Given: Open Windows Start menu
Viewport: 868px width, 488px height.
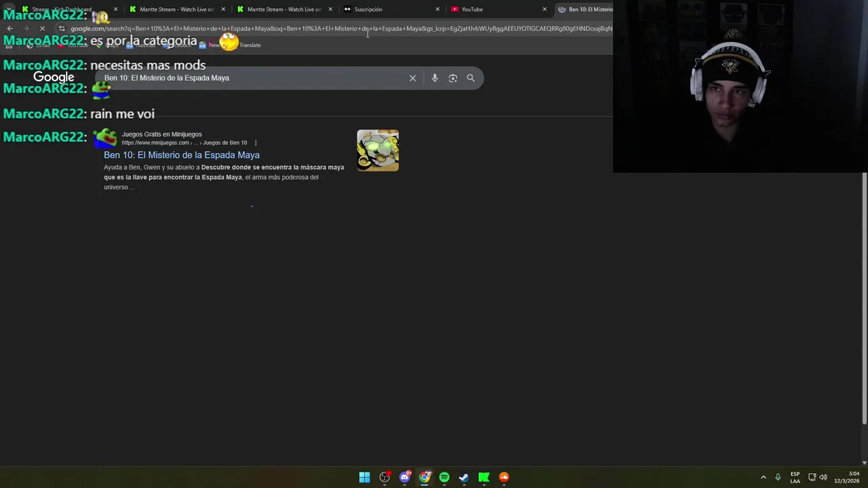Looking at the screenshot, I should pos(364,477).
